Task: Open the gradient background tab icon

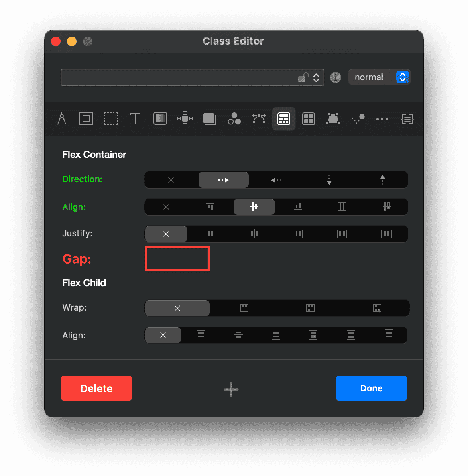Action: 160,119
